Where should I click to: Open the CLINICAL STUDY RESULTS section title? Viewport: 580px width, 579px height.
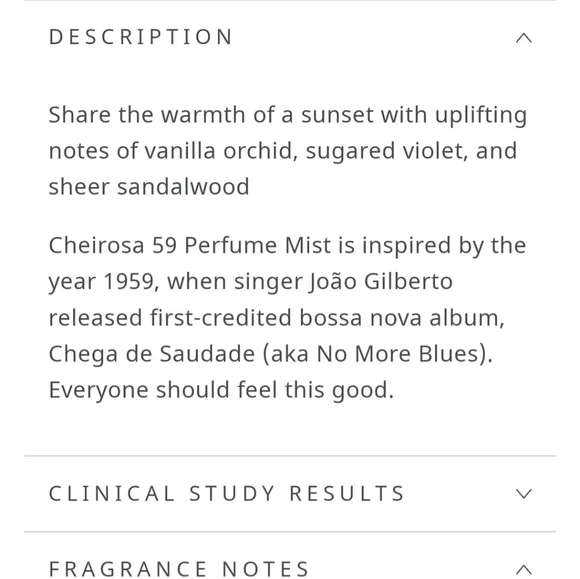click(x=227, y=494)
